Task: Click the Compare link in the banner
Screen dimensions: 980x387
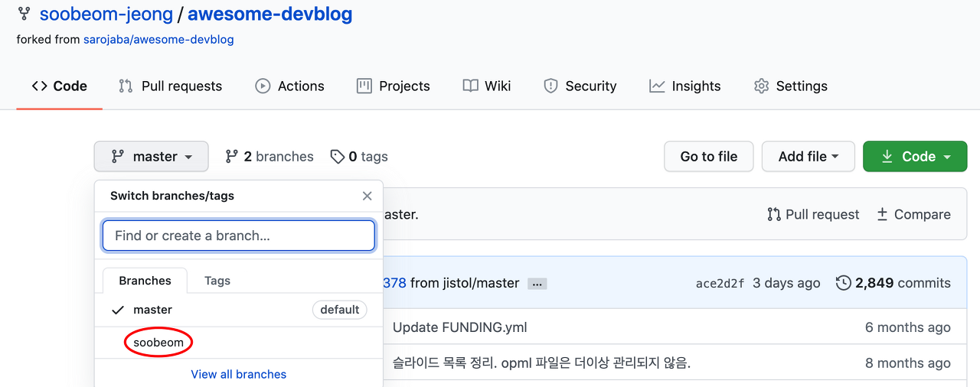Action: point(913,214)
